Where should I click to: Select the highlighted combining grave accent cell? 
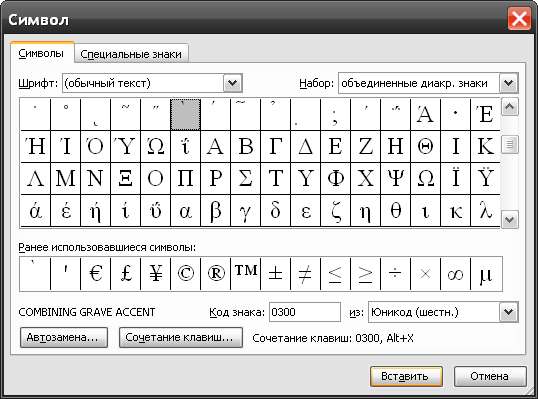click(185, 115)
